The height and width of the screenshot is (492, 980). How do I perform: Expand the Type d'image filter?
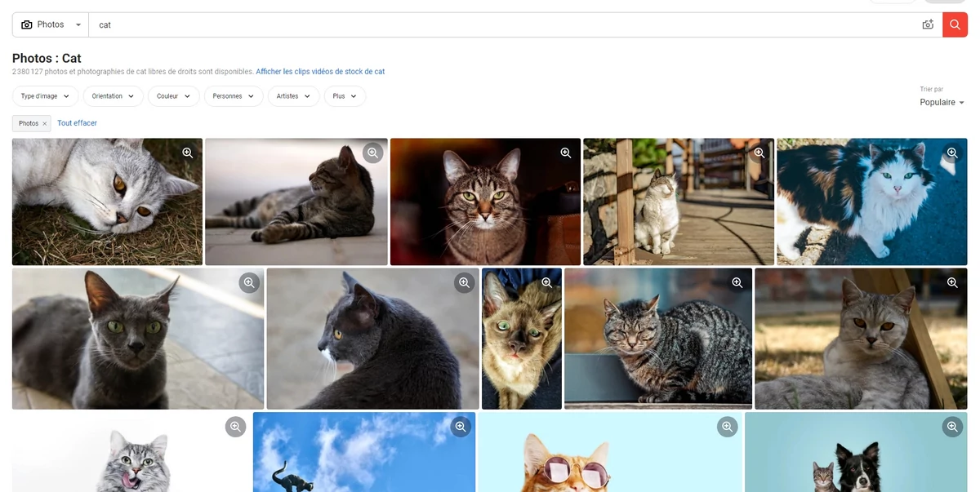click(x=46, y=96)
